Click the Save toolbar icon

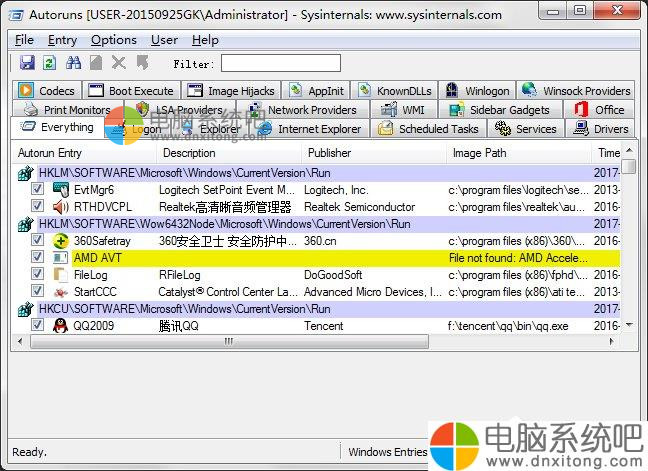(x=27, y=63)
